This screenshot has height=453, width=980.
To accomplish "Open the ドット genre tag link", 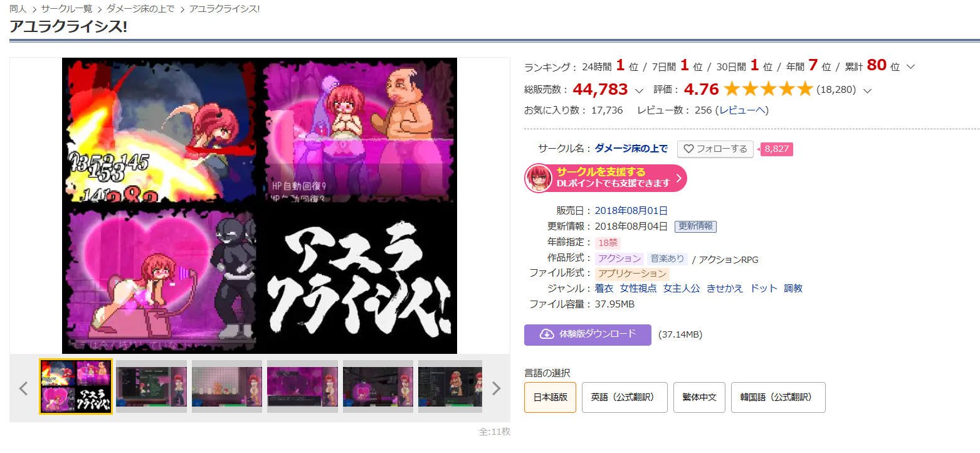I will tap(763, 289).
